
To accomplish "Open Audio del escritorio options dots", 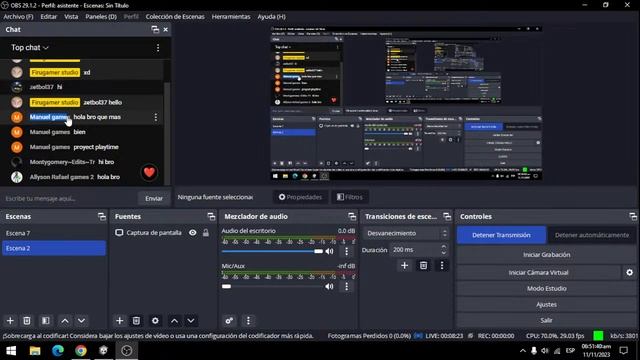I will click(x=347, y=251).
